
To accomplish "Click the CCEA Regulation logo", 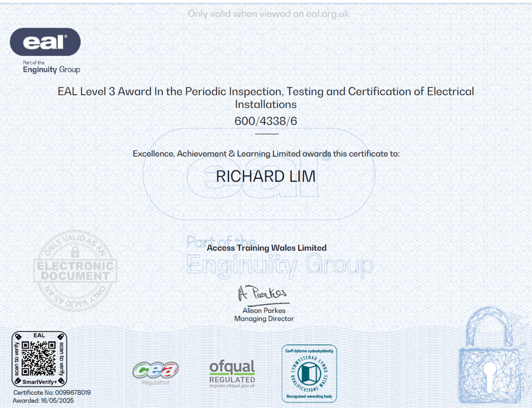I will coord(155,373).
